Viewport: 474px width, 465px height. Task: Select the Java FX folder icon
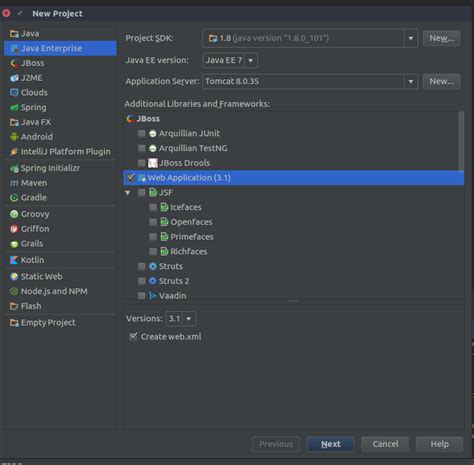[x=14, y=122]
